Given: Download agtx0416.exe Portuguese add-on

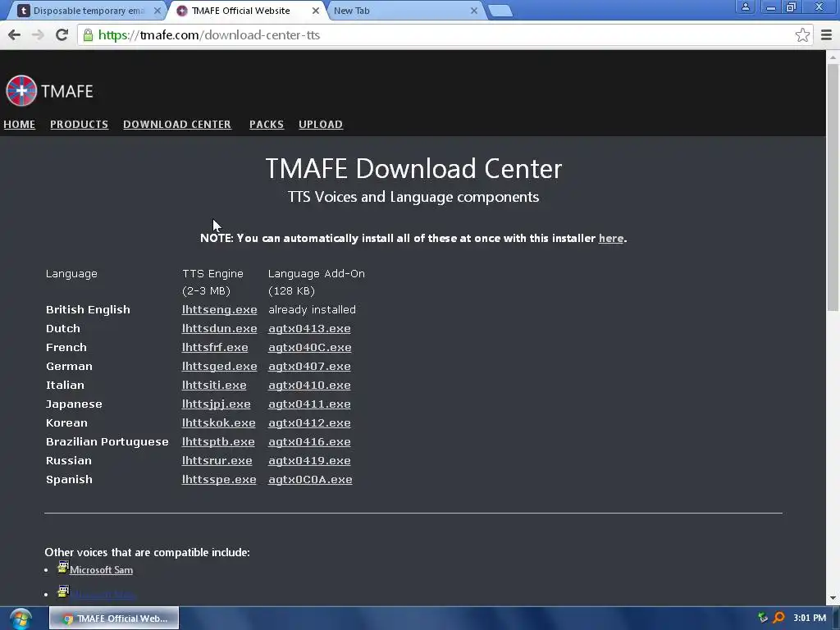Looking at the screenshot, I should point(309,442).
